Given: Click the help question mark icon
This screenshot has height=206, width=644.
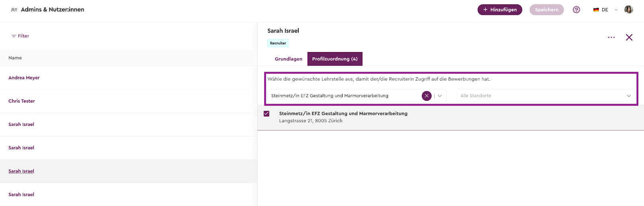Looking at the screenshot, I should [x=576, y=10].
